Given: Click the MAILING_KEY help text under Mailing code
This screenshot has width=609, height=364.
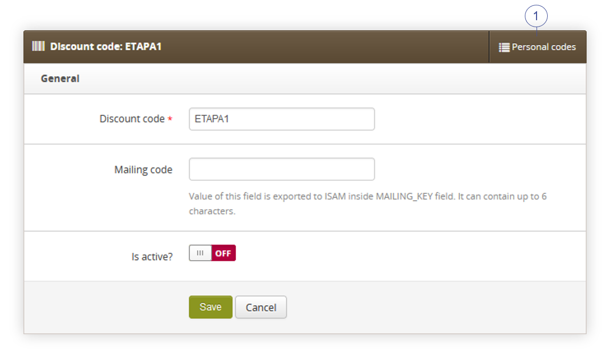Looking at the screenshot, I should coord(368,203).
